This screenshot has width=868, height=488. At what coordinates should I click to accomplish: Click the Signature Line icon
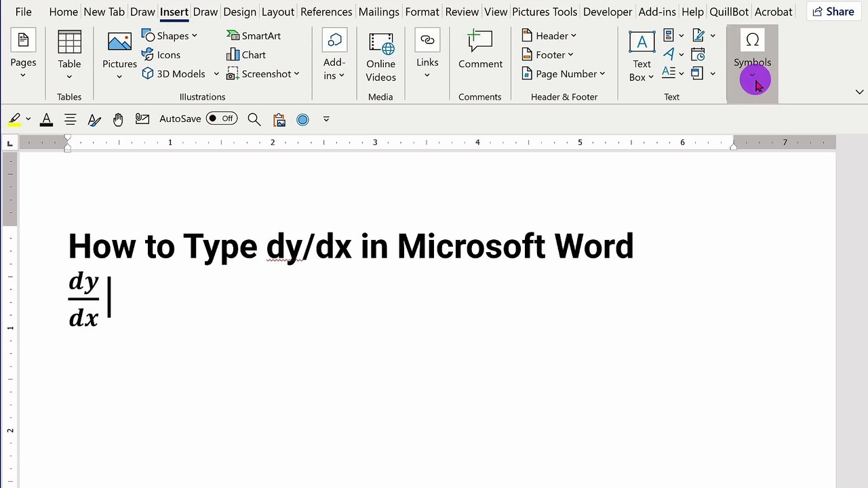tap(698, 35)
